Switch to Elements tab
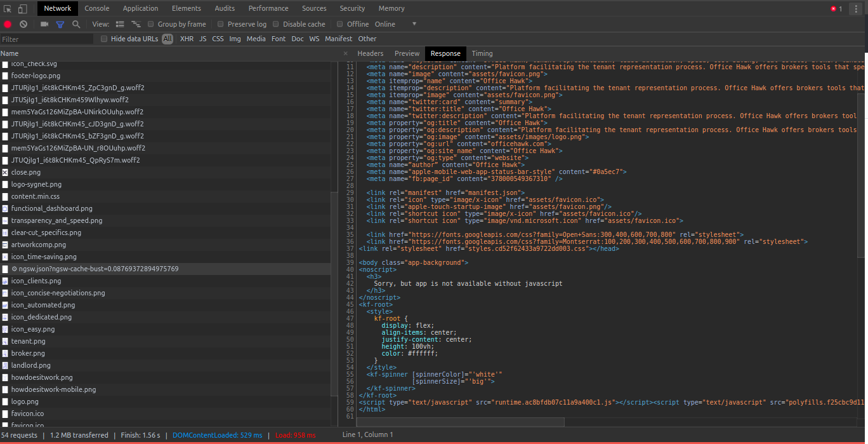The width and height of the screenshot is (868, 444). [x=187, y=8]
